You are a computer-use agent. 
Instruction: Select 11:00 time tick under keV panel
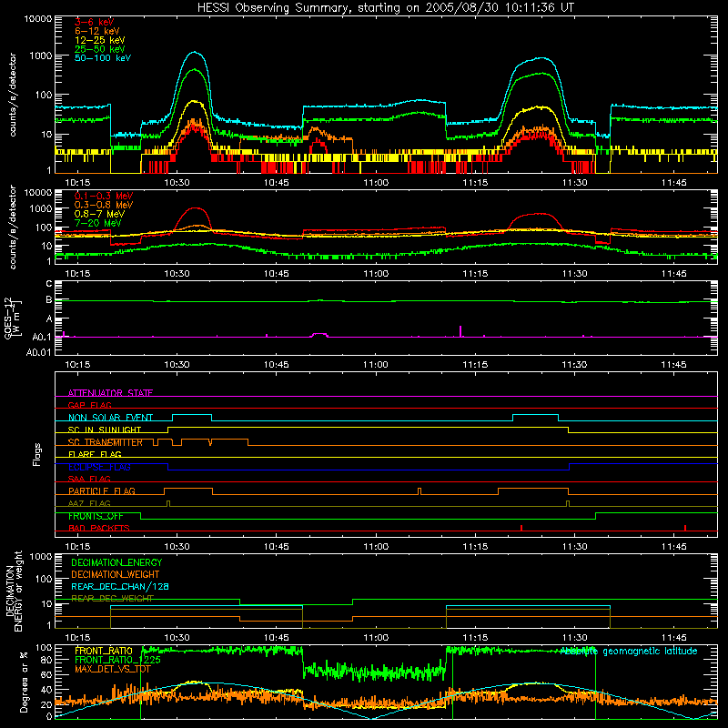click(x=376, y=183)
